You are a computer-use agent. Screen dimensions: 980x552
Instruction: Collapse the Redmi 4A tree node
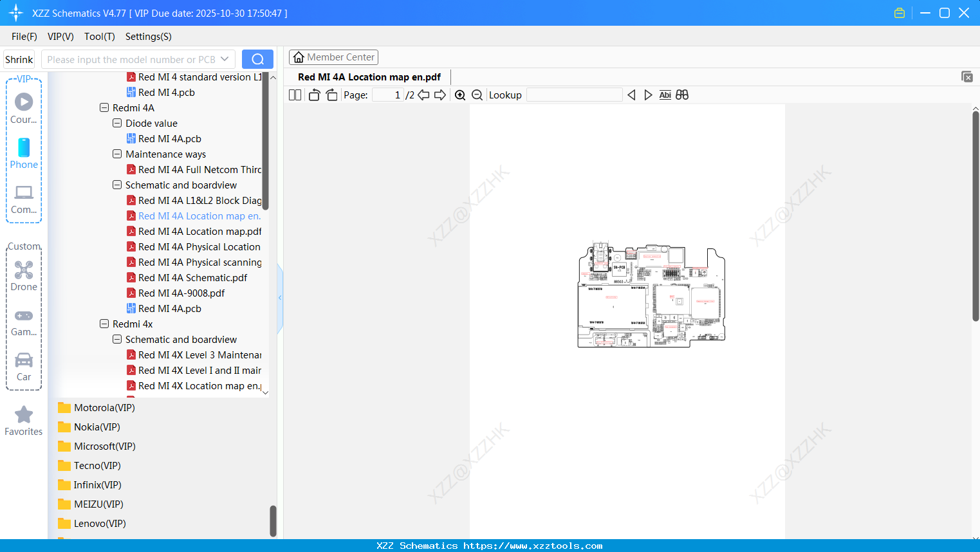(x=104, y=107)
